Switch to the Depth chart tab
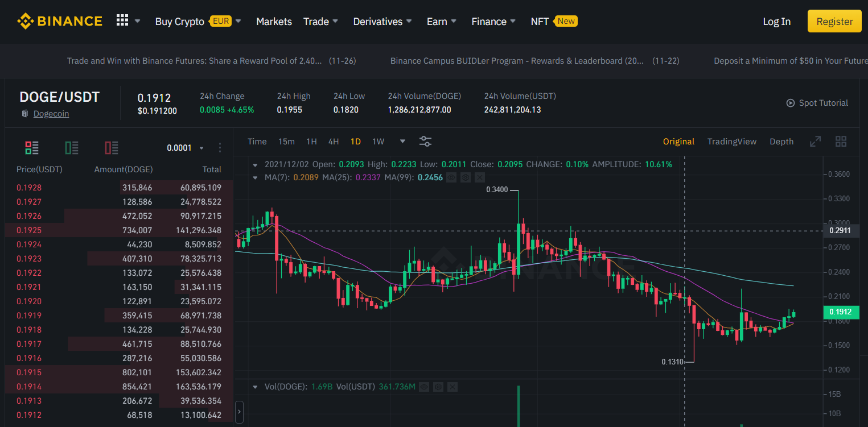Viewport: 868px width, 427px height. pos(781,142)
